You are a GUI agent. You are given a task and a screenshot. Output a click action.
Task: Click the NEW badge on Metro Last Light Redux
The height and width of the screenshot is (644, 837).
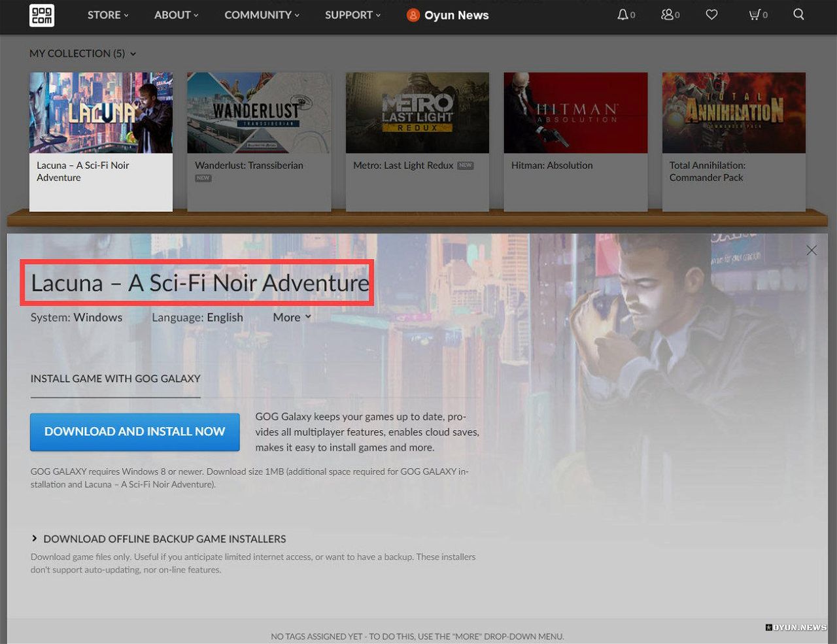[x=466, y=165]
